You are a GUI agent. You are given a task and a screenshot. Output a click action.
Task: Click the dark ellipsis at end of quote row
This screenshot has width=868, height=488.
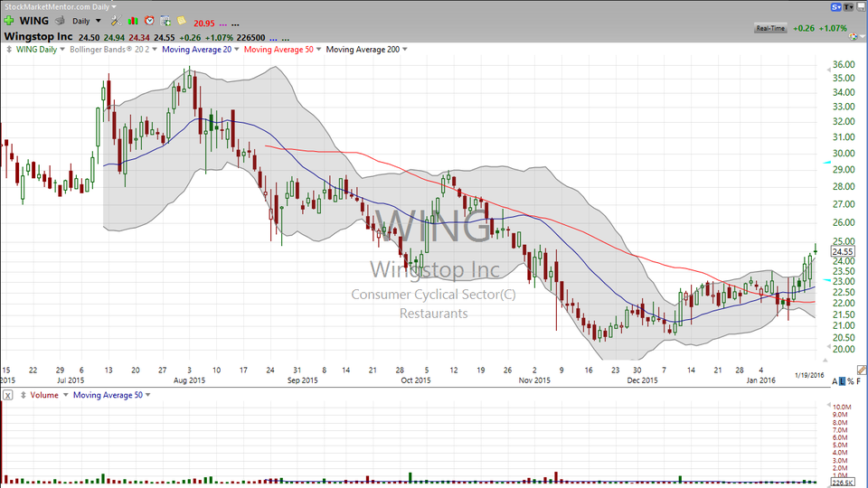(x=286, y=39)
